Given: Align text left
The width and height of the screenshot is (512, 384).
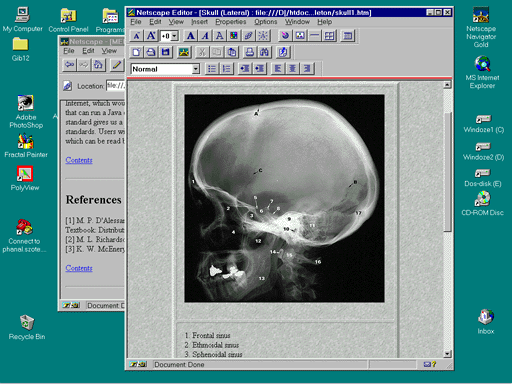Looking at the screenshot, I should pyautogui.click(x=278, y=69).
